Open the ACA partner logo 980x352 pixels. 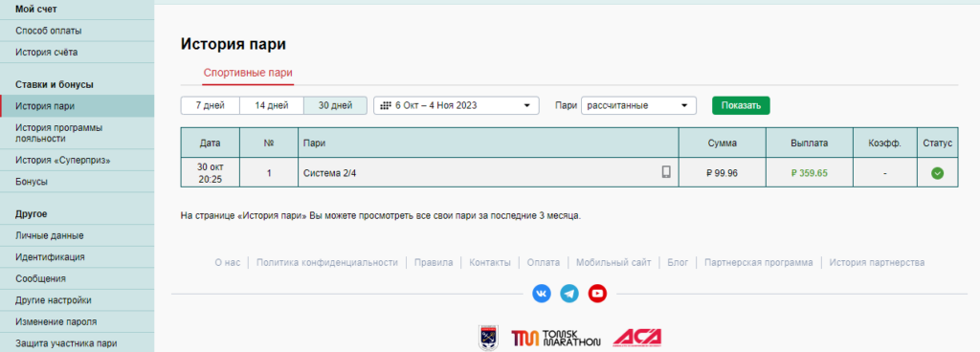pyautogui.click(x=636, y=338)
